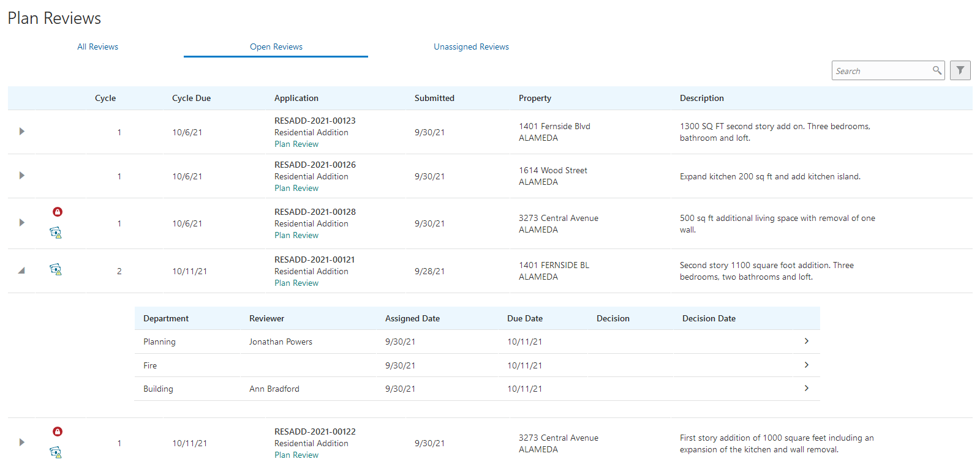980x467 pixels.
Task: Switch to the Unassigned Reviews tab
Action: tap(472, 47)
